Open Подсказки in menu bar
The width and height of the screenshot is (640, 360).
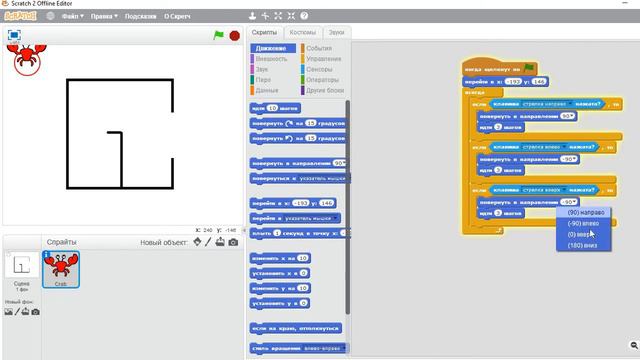point(140,16)
